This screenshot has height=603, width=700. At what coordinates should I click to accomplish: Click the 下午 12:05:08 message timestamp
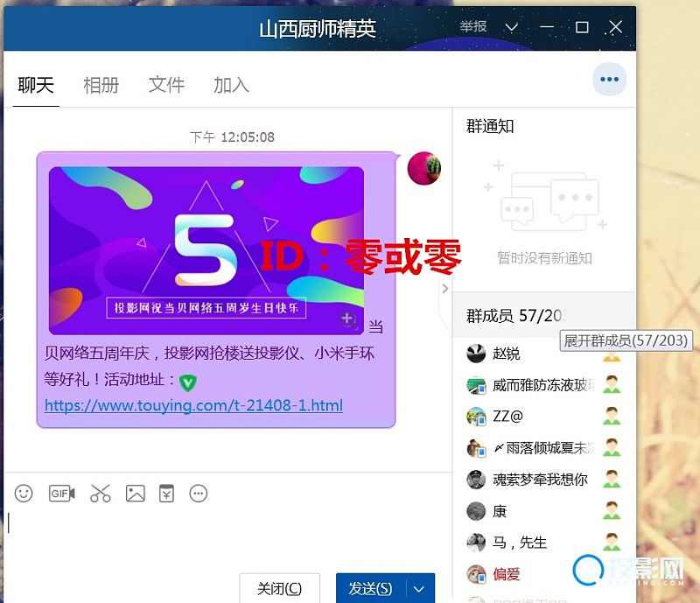[232, 137]
